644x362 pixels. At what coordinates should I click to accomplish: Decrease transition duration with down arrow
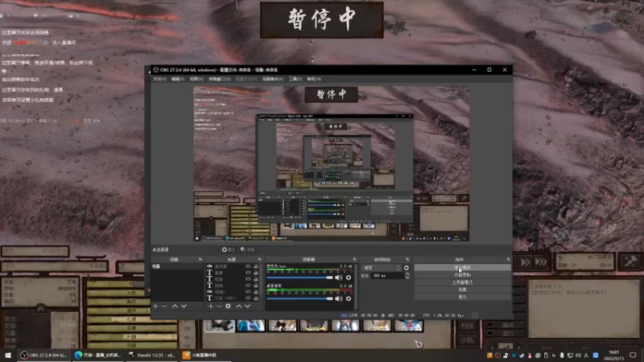point(407,278)
